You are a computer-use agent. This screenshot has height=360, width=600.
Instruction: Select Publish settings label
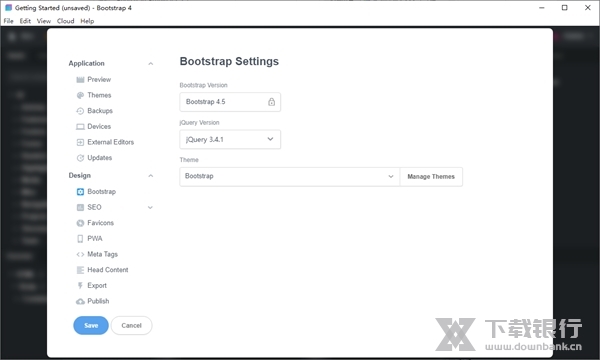click(x=98, y=301)
